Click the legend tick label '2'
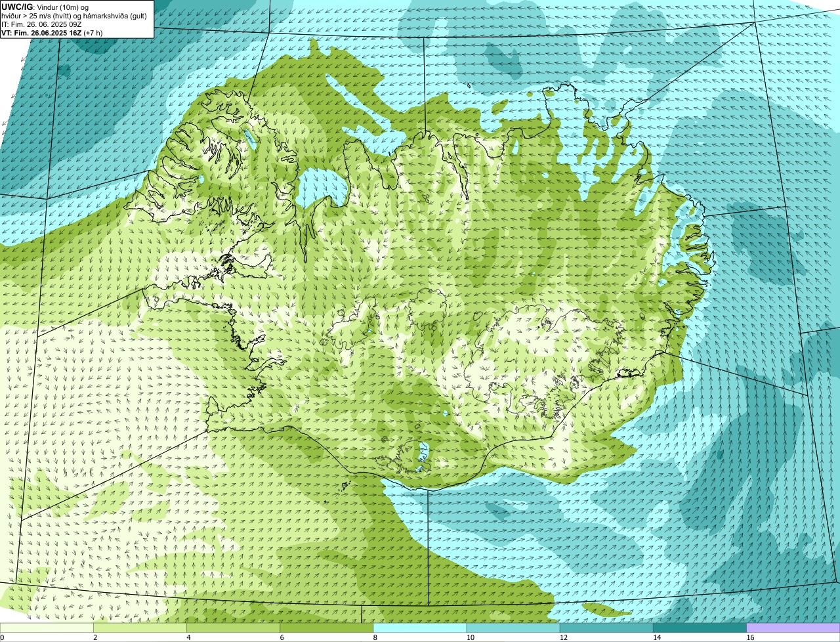The height and width of the screenshot is (642, 840). [95, 637]
